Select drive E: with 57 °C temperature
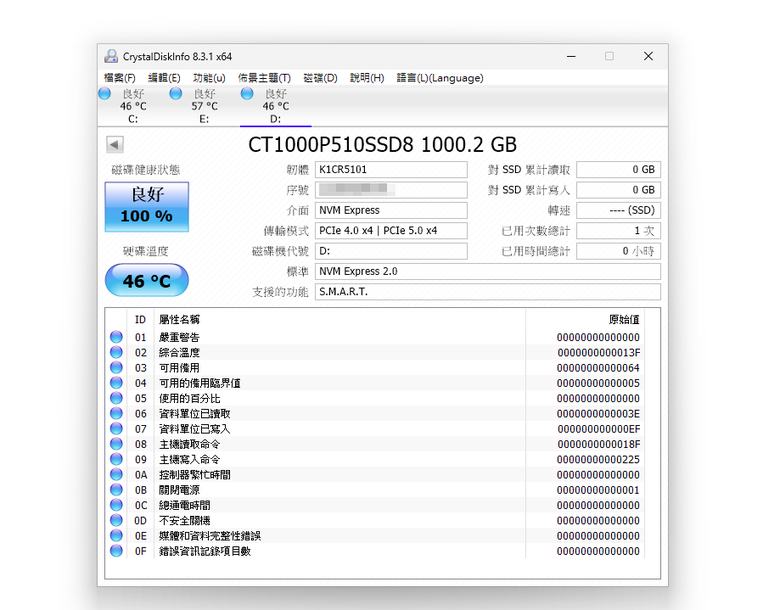Screen dimensions: 780x610 point(204,106)
